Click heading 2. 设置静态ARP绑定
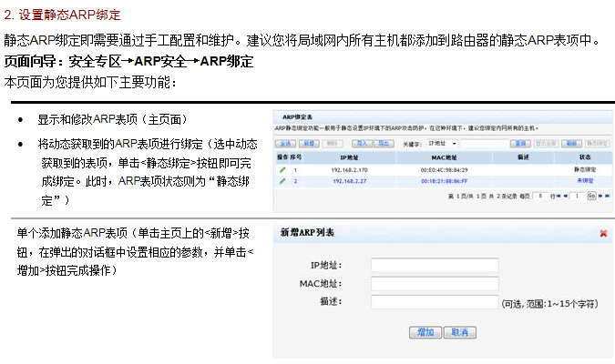615x364 pixels. pos(62,15)
